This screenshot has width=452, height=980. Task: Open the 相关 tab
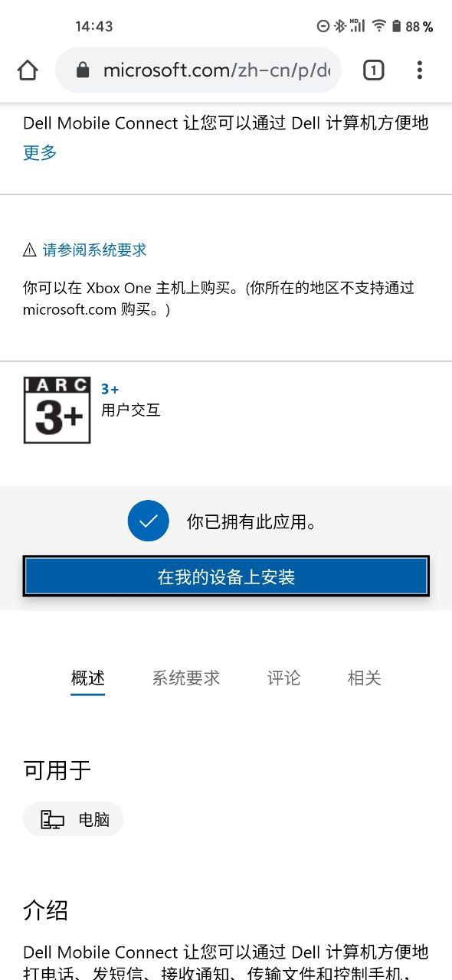pyautogui.click(x=364, y=678)
